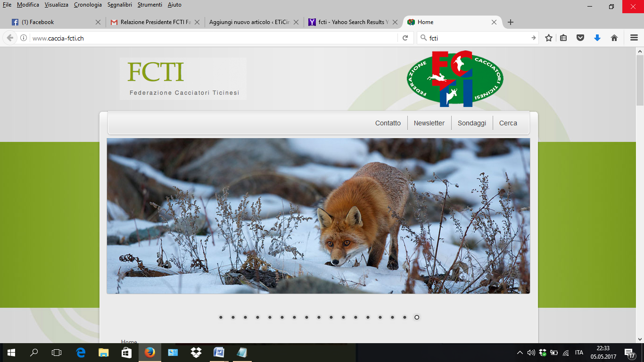The width and height of the screenshot is (644, 362).
Task: Switch to Word from the taskbar
Action: coord(219,353)
